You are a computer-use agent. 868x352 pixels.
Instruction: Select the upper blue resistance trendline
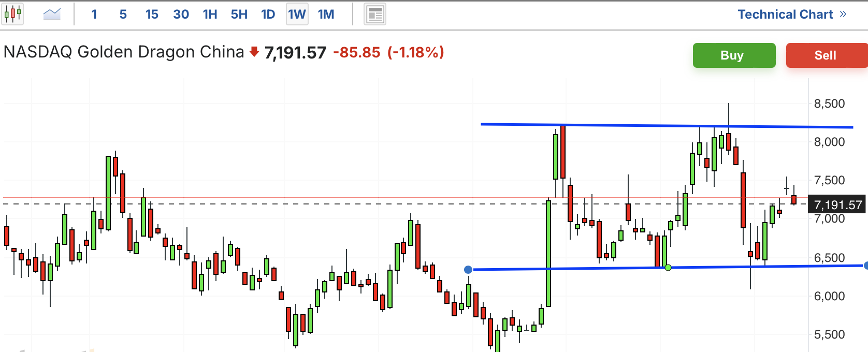pos(667,125)
